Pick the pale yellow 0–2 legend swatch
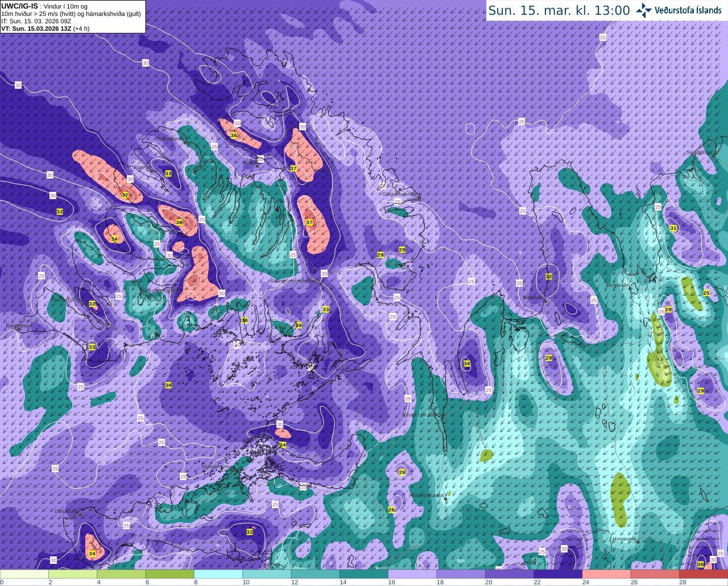Screen dimensions: 728x586 click(25, 574)
